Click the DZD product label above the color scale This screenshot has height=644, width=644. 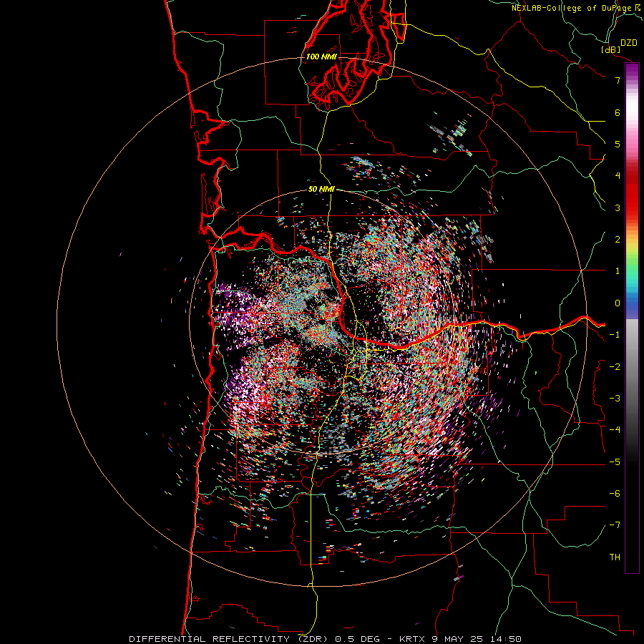click(x=629, y=43)
